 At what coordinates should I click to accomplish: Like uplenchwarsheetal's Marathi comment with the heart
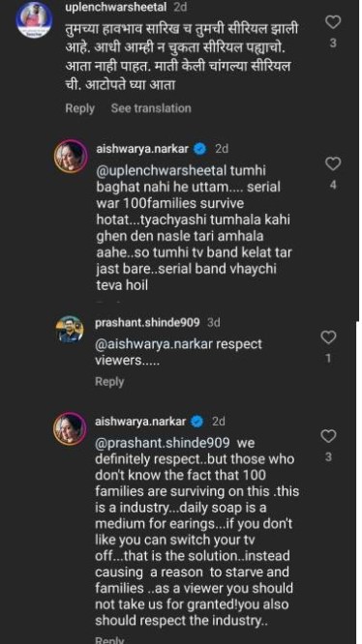pos(333,22)
